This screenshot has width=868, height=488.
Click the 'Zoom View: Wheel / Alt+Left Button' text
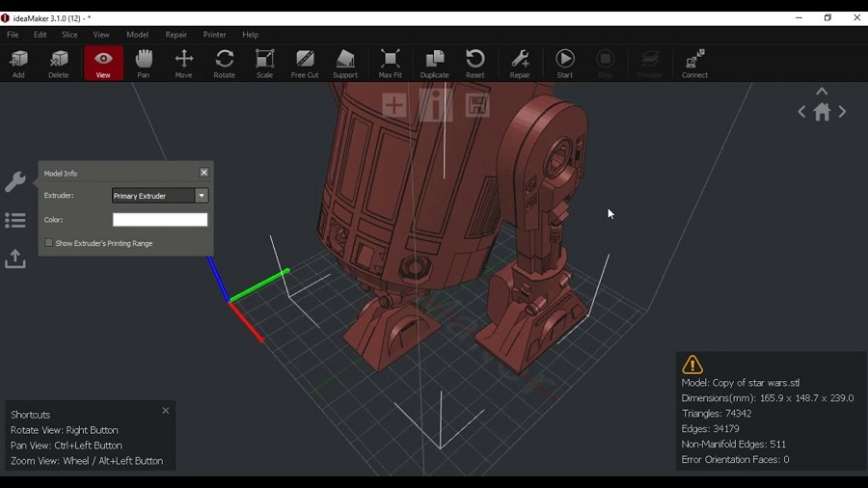[x=87, y=461]
